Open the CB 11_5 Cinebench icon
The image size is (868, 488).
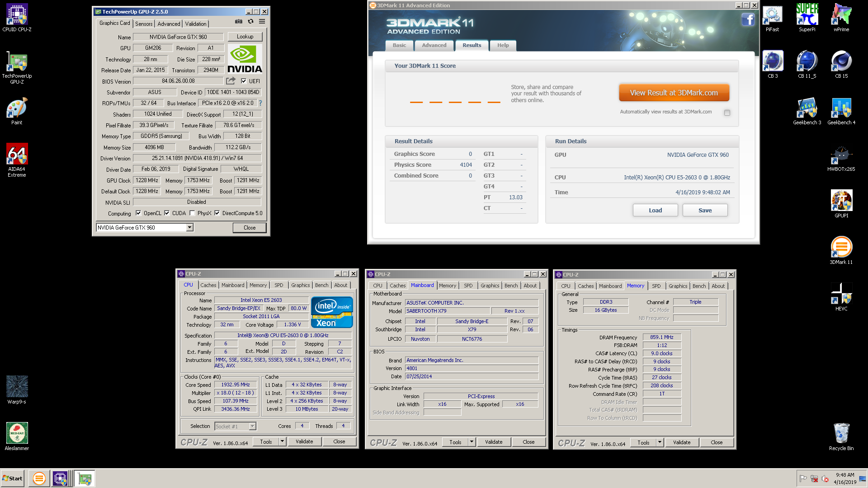point(807,64)
